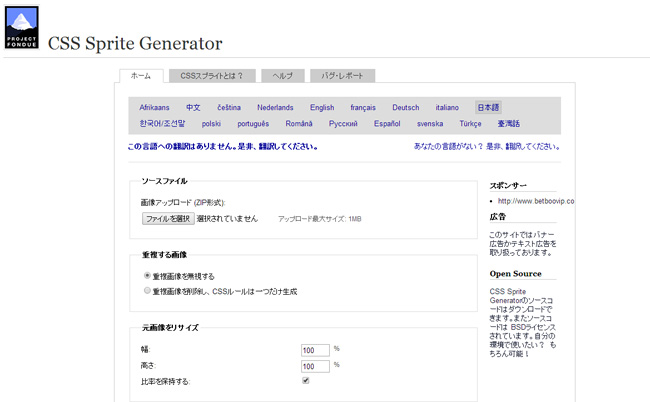650x402 pixels.
Task: Click the 重複する画像 section title
Action: [164, 255]
